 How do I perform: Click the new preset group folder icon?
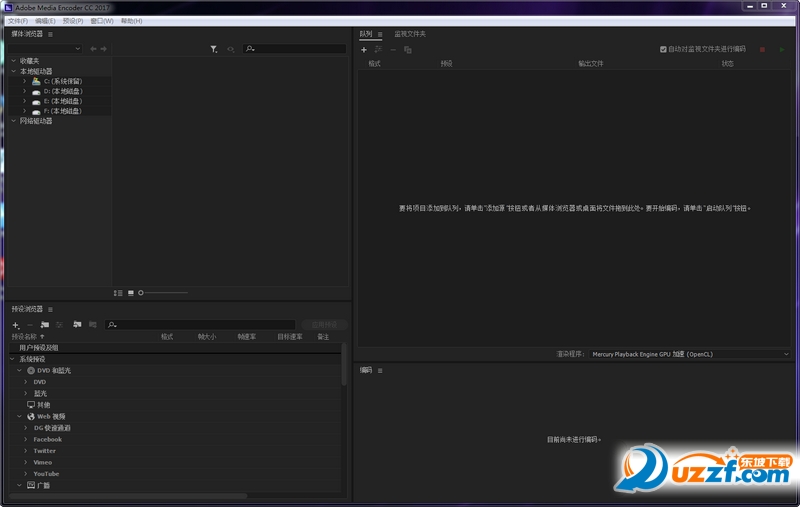coord(45,324)
